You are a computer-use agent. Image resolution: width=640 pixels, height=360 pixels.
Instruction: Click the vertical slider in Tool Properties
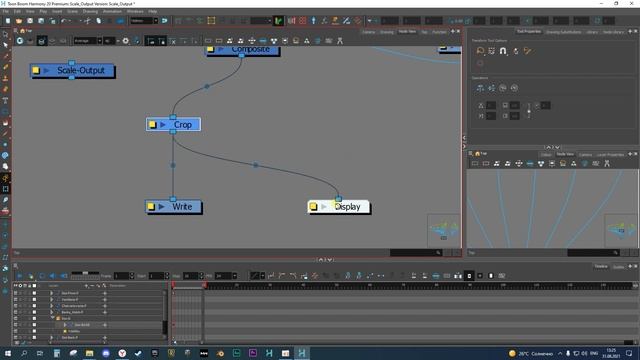[x=529, y=111]
